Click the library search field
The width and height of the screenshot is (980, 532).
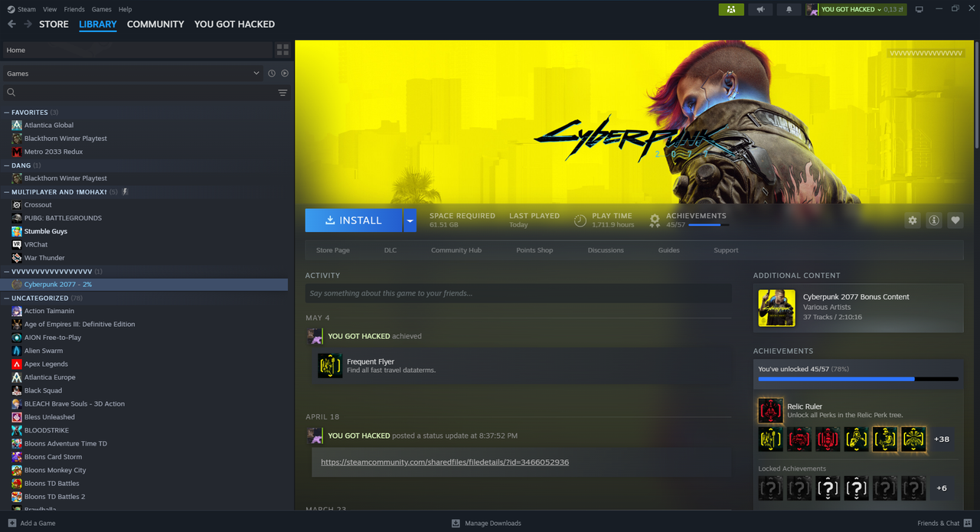(145, 93)
